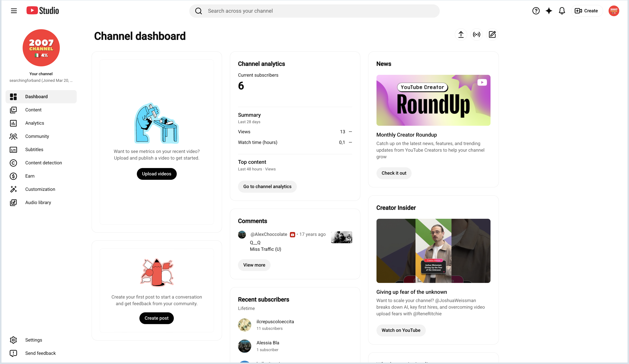The height and width of the screenshot is (364, 629).
Task: Click the 'Your channel' label
Action: (x=41, y=74)
